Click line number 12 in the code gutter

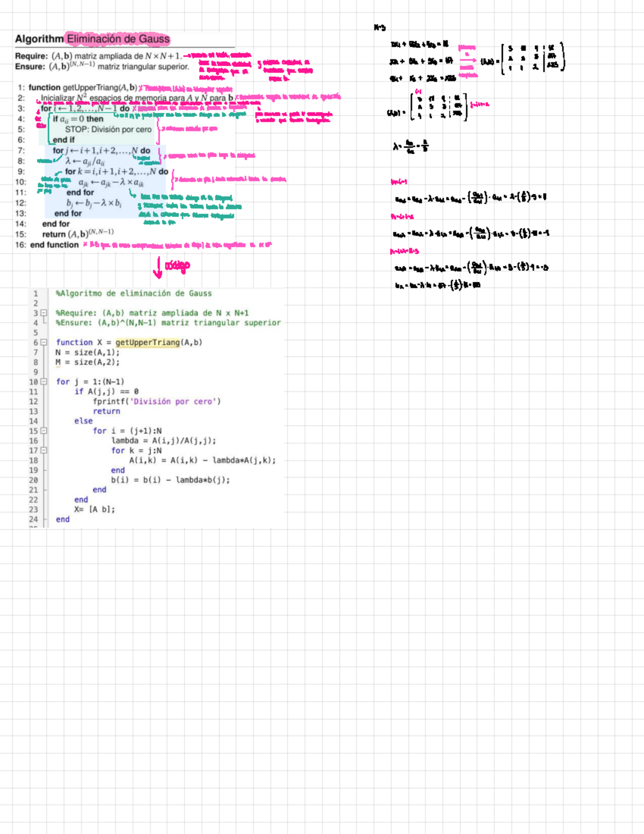[x=33, y=402]
